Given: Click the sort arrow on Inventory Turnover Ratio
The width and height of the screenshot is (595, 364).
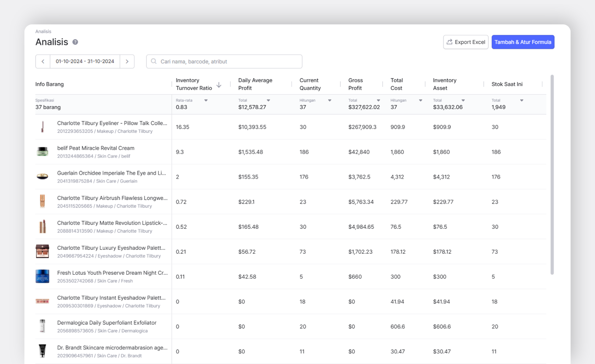Looking at the screenshot, I should tap(219, 85).
